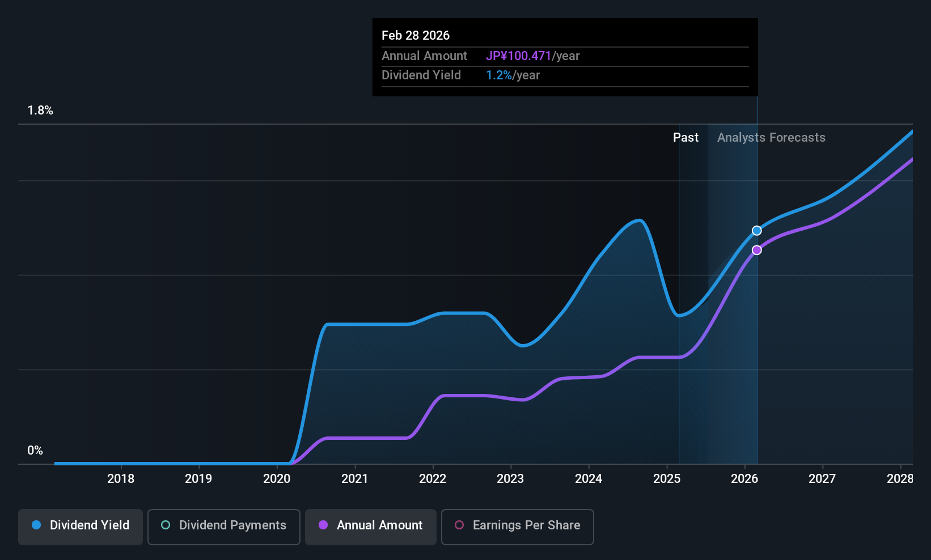Click the purple dot beside Annual Amount
This screenshot has width=931, height=560.
pyautogui.click(x=323, y=525)
